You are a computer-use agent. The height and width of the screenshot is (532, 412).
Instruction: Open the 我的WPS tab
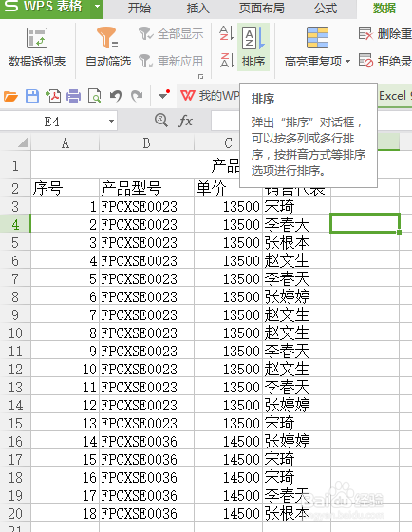pos(210,96)
